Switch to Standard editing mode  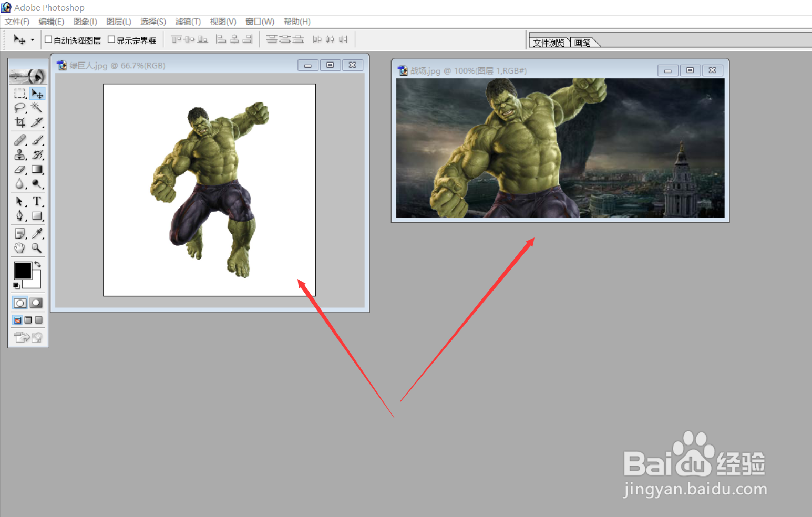20,303
